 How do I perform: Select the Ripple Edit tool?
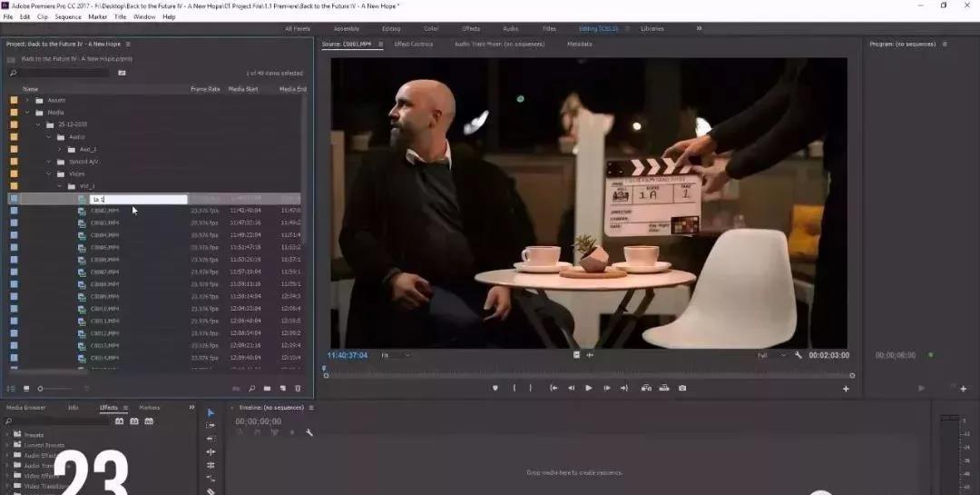point(211,439)
